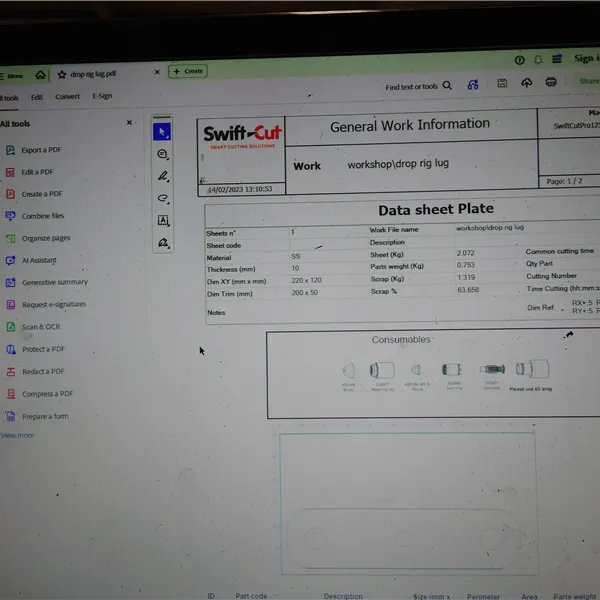Choose the Add comment tool
Image resolution: width=600 pixels, height=600 pixels.
[x=163, y=154]
